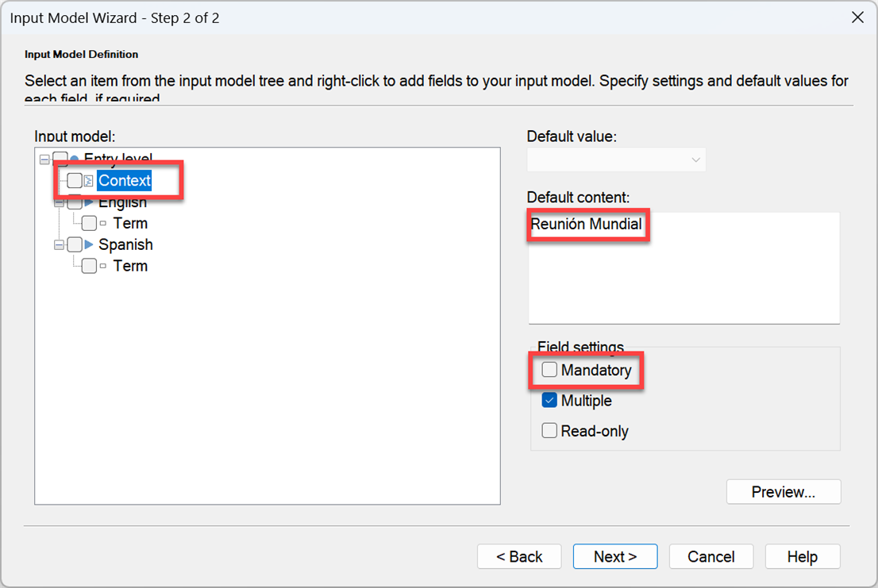
Task: Check the box for Term under English
Action: point(89,223)
